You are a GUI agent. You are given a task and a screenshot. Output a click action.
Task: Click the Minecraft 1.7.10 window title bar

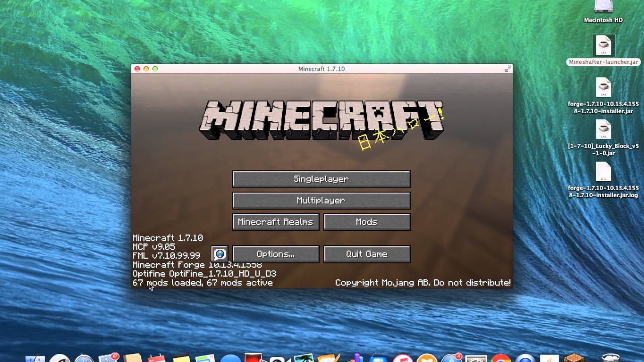[x=321, y=69]
